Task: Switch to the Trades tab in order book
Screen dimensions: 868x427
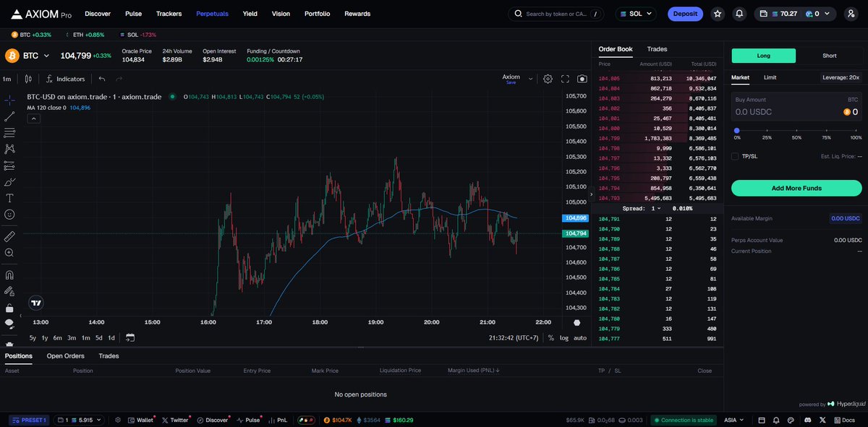Action: point(657,49)
